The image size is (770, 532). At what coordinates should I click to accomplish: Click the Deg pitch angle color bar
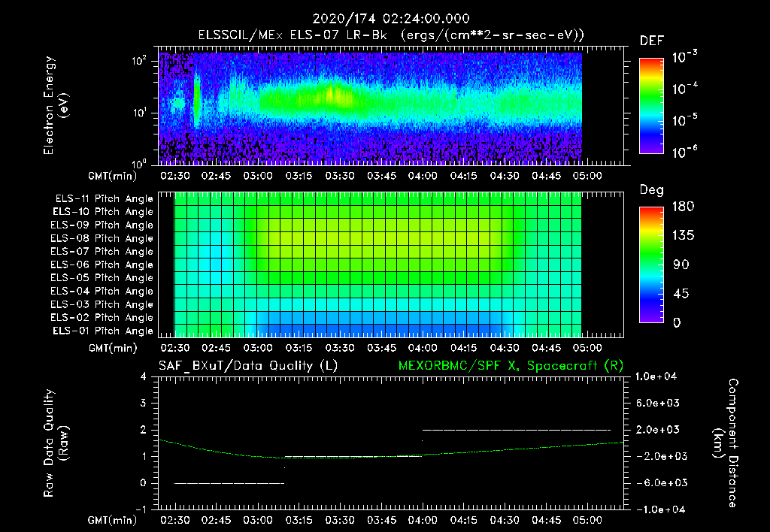[651, 264]
